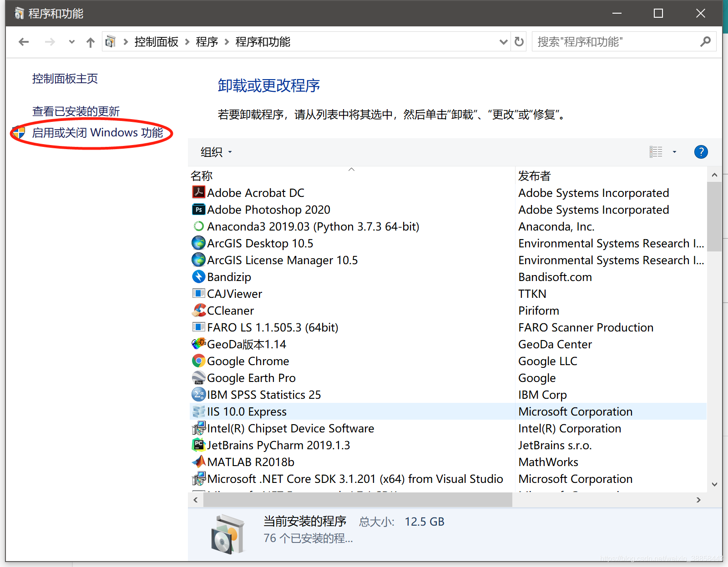Click publisher cell JetBrains s.r.o.
The height and width of the screenshot is (567, 728).
(555, 445)
